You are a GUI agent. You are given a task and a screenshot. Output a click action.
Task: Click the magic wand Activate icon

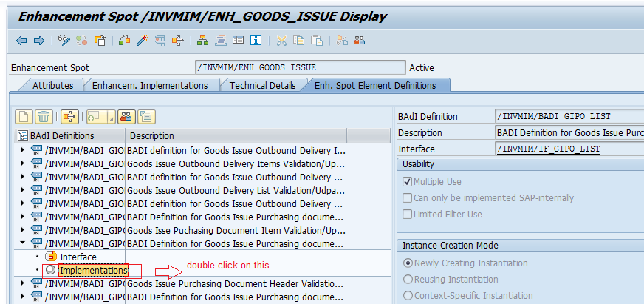click(140, 40)
